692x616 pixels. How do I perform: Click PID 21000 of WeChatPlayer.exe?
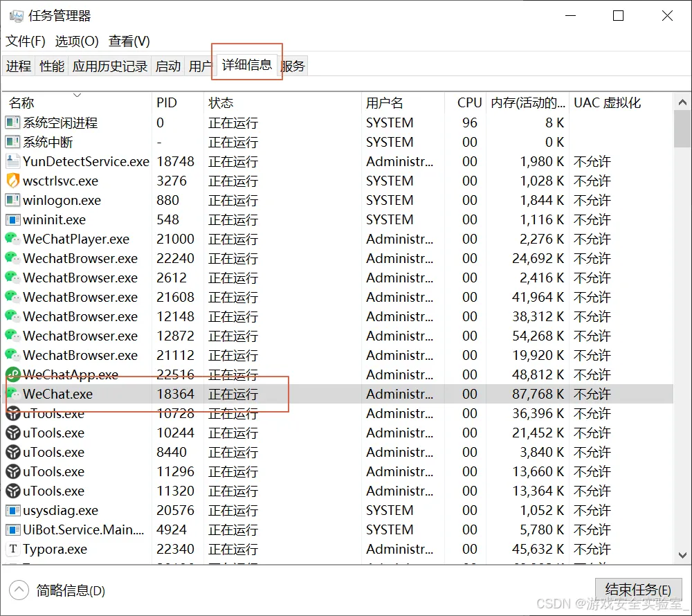(175, 239)
